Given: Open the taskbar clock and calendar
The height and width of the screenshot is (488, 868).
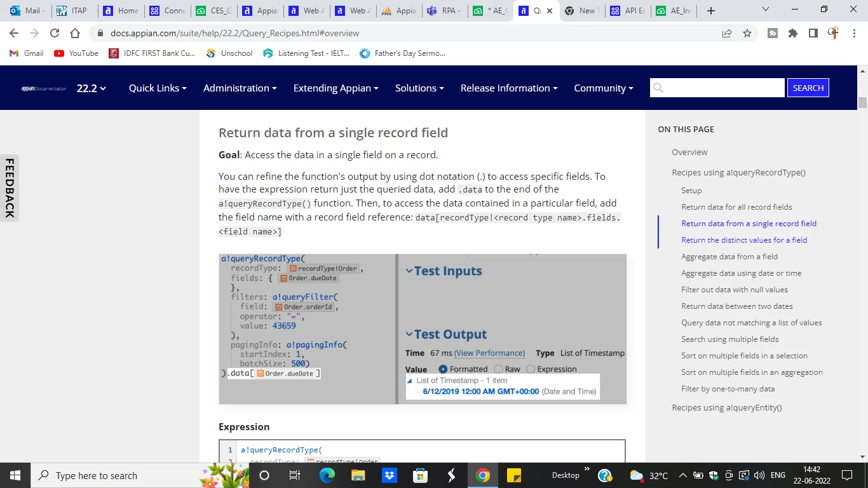Looking at the screenshot, I should click(x=811, y=475).
